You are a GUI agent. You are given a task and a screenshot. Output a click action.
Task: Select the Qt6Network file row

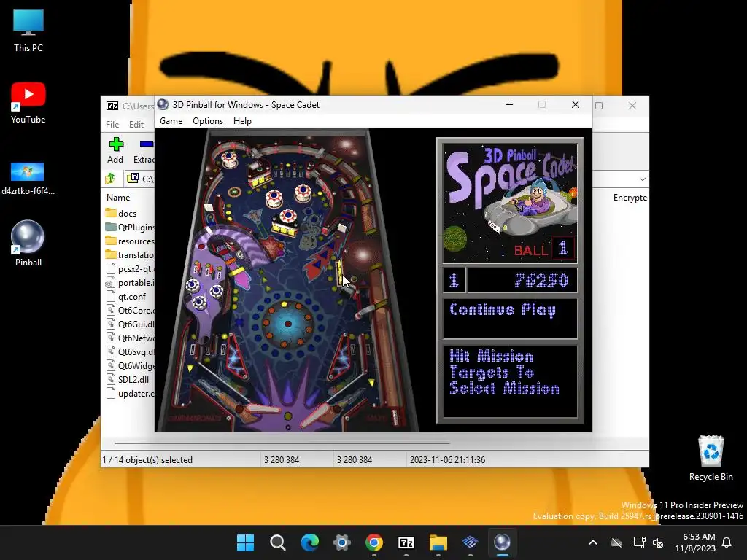point(128,338)
